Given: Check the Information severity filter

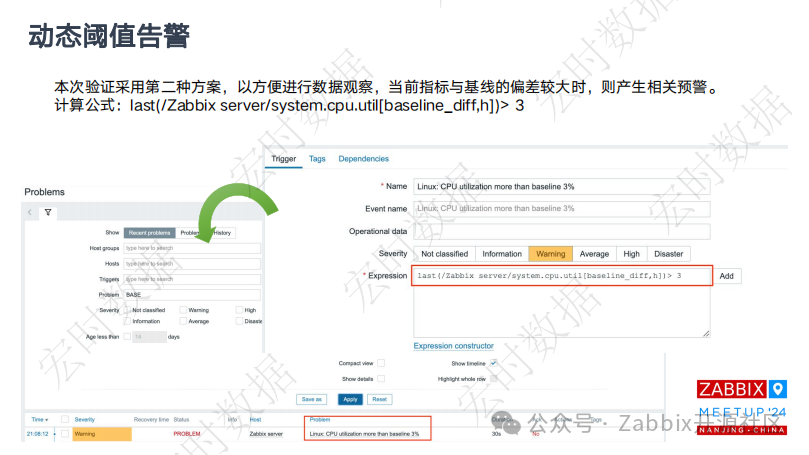Looking at the screenshot, I should pos(127,321).
